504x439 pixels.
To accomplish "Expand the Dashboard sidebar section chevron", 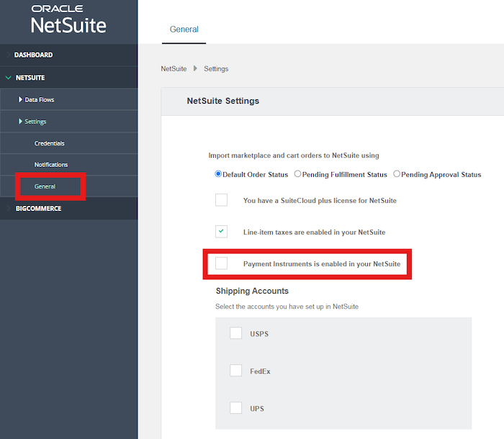I will point(9,55).
